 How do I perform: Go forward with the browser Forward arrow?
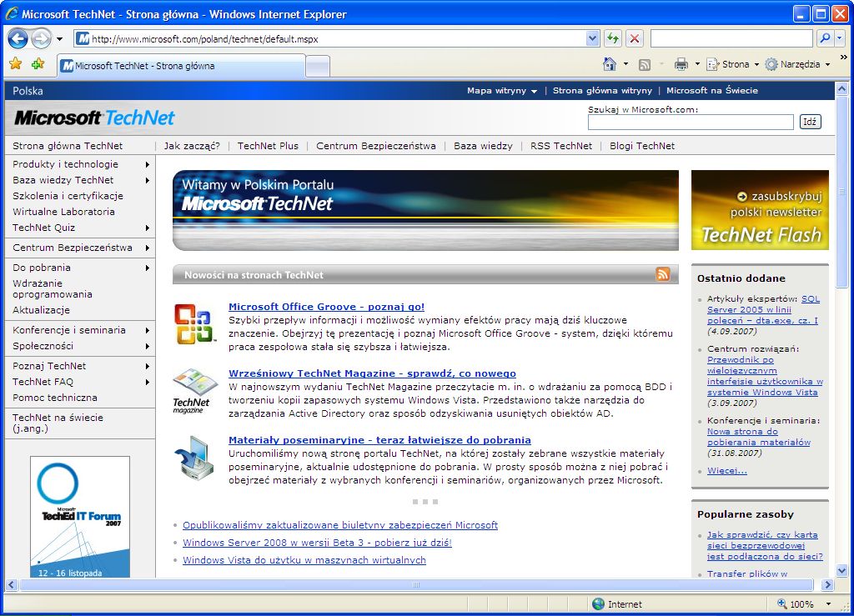(41, 38)
